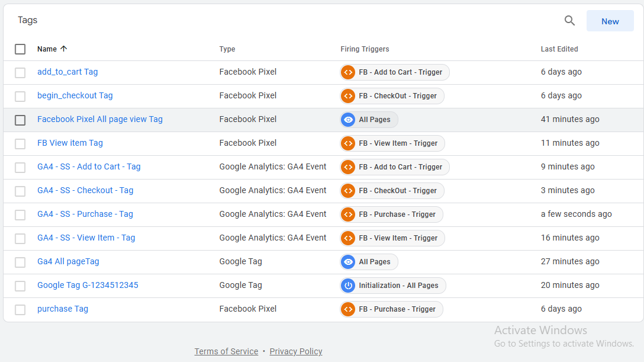Open the GA4 - SS - Checkout - Tag link
This screenshot has width=644, height=362.
[x=85, y=190]
